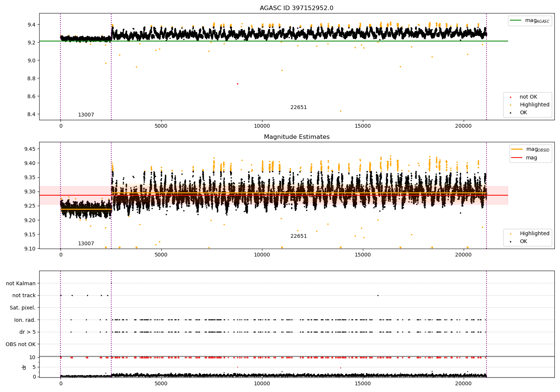The width and height of the screenshot is (560, 392).
Task: Click the "Sat. pixel." row label
Action: [23, 308]
